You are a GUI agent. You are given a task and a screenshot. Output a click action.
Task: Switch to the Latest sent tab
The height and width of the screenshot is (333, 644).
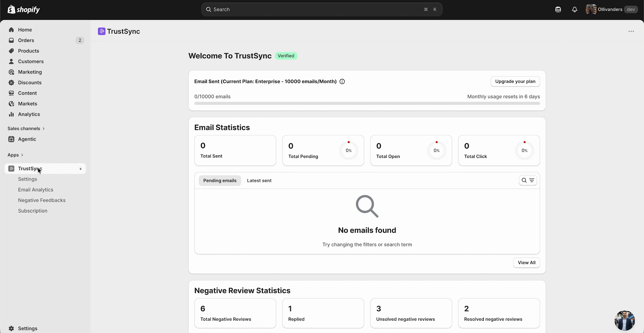pyautogui.click(x=259, y=181)
